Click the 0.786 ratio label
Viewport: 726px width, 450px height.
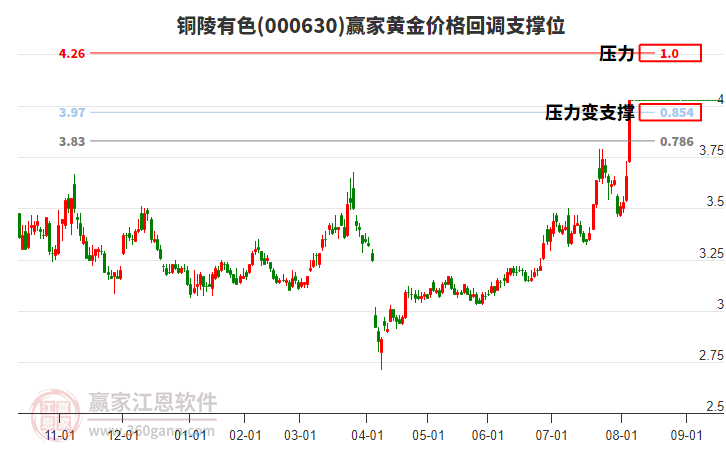click(x=676, y=142)
